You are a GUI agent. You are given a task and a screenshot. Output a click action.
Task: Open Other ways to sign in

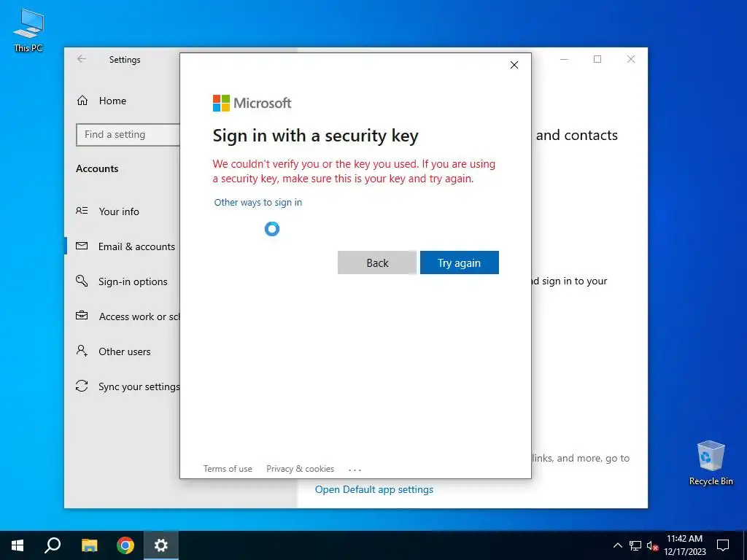(258, 203)
